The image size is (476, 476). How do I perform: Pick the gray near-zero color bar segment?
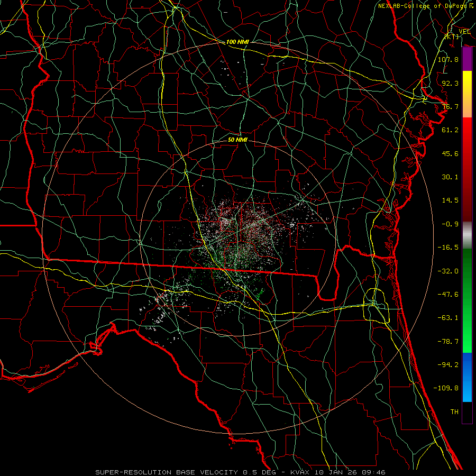point(467,235)
